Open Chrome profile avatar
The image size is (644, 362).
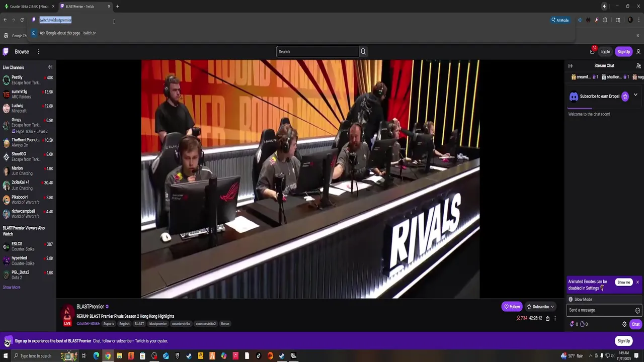pos(630,20)
